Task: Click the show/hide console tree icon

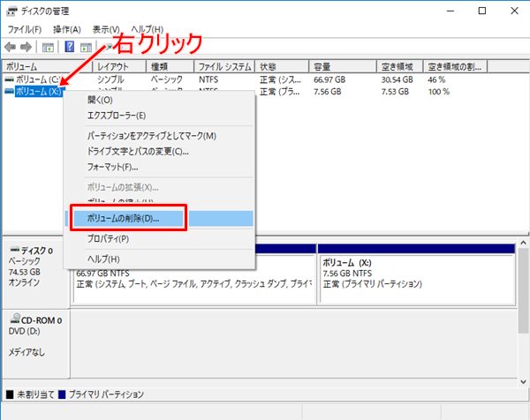Action: pos(49,47)
